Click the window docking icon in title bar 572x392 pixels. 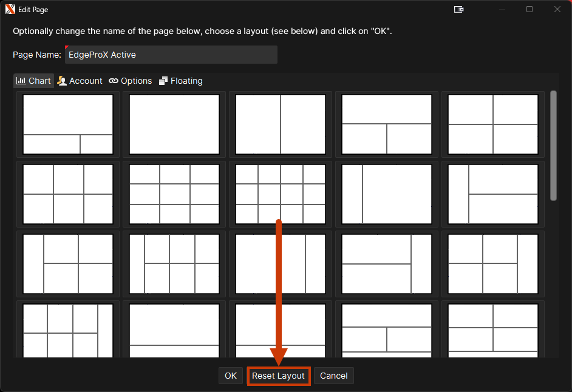point(459,10)
